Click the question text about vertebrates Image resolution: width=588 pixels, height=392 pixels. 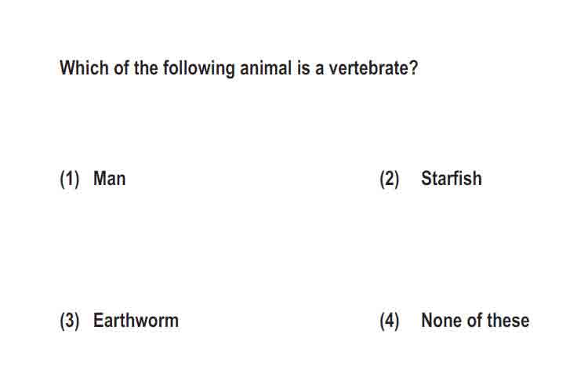point(238,68)
